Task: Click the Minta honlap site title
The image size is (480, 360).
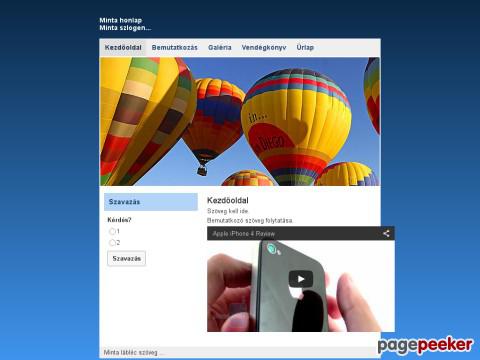Action: [121, 20]
